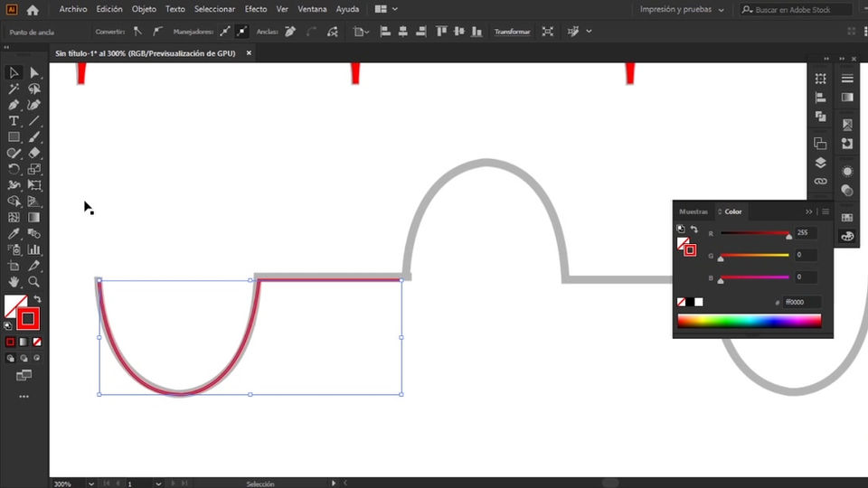
Task: Select the Eraser tool
Action: [x=34, y=153]
